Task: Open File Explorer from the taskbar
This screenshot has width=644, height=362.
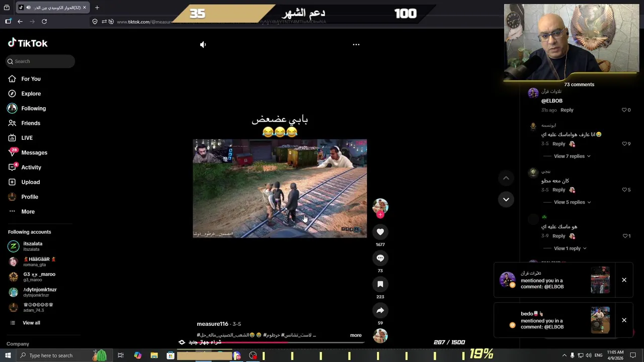Action: [x=154, y=355]
